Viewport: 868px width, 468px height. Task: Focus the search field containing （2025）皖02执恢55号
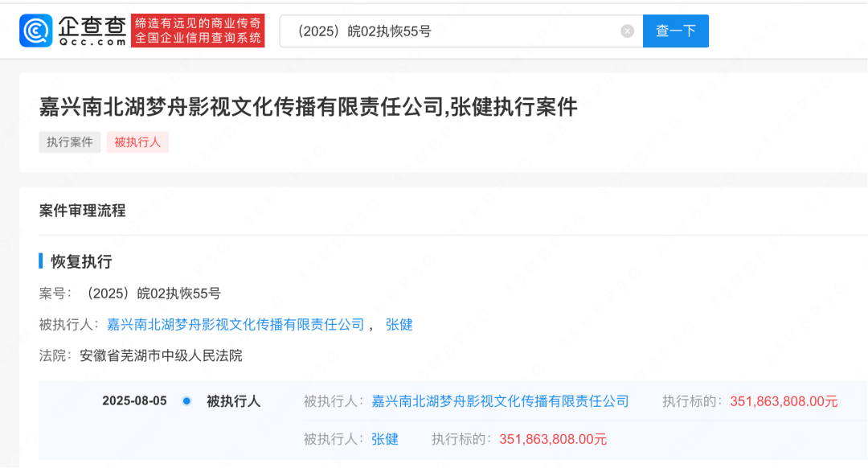450,31
